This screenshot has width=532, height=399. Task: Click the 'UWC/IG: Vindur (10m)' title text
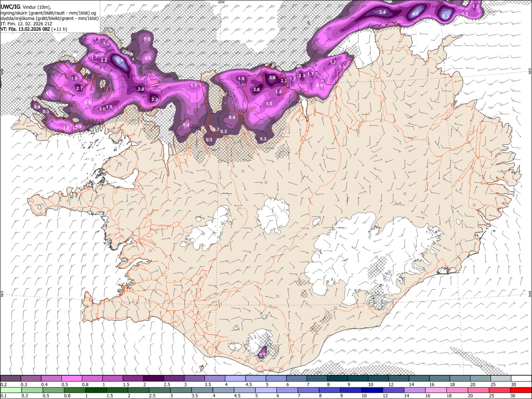click(26, 7)
